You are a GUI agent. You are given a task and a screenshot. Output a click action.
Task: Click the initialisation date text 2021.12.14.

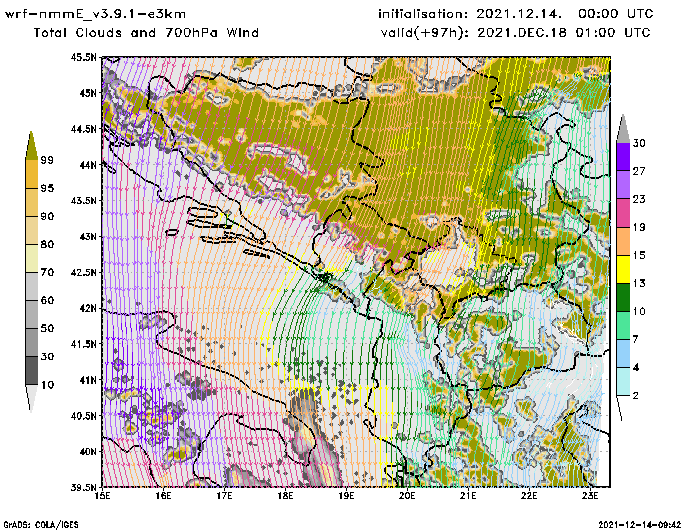coord(519,14)
